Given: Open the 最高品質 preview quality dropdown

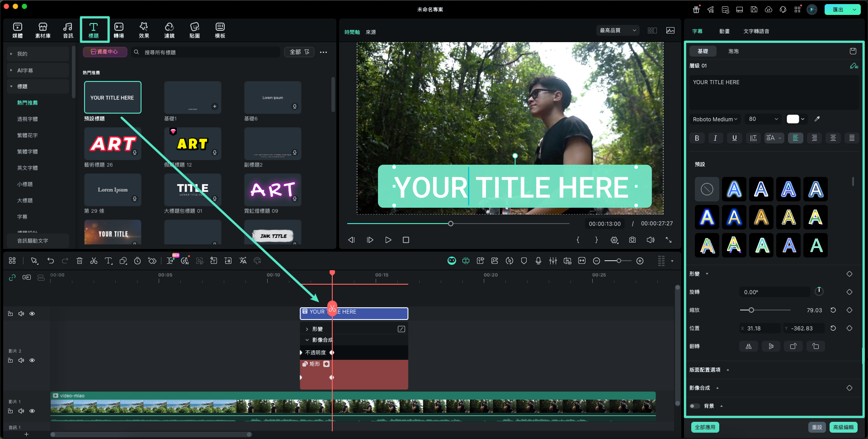Looking at the screenshot, I should [618, 30].
